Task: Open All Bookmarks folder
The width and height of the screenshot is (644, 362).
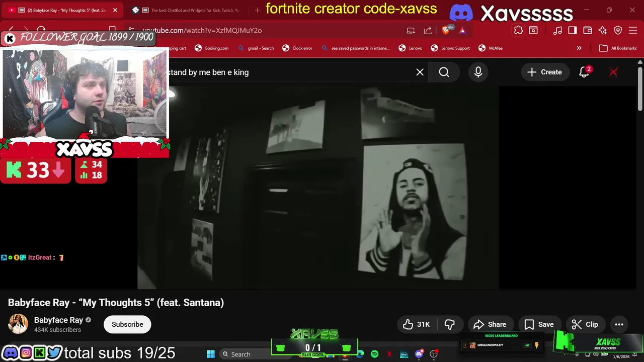Action: (x=618, y=48)
